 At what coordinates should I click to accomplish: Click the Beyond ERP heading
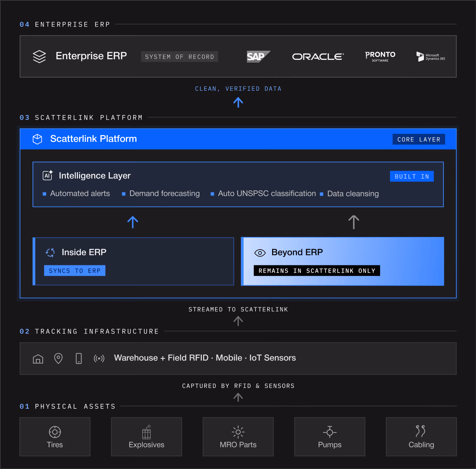tap(297, 252)
